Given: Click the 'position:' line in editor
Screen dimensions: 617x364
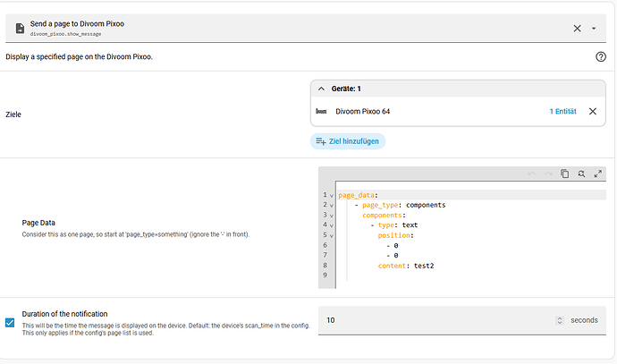Looking at the screenshot, I should point(395,235).
